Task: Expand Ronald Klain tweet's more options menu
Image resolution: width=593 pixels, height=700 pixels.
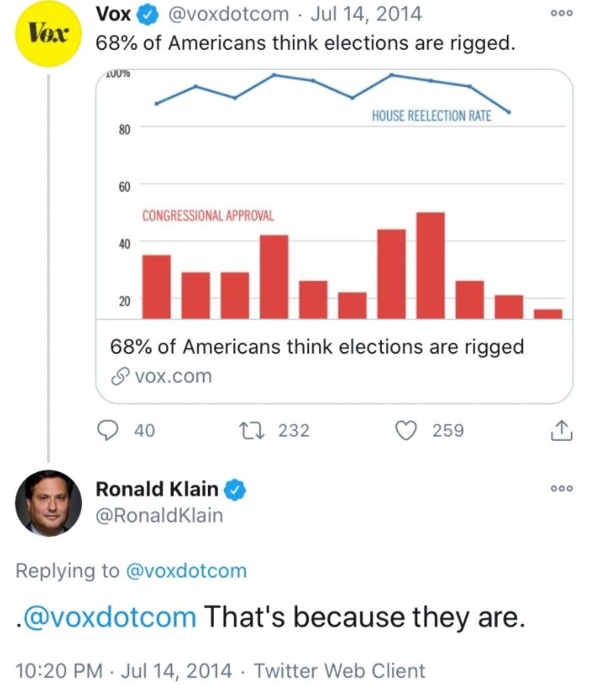Action: (x=560, y=490)
